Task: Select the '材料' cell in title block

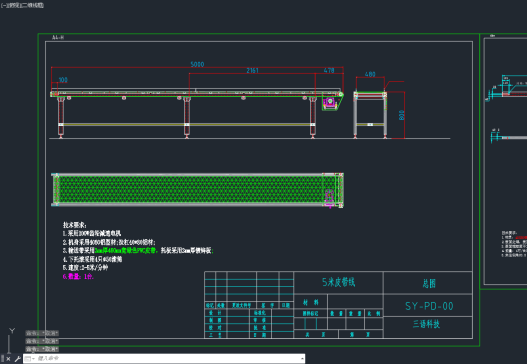Action: pos(311,302)
